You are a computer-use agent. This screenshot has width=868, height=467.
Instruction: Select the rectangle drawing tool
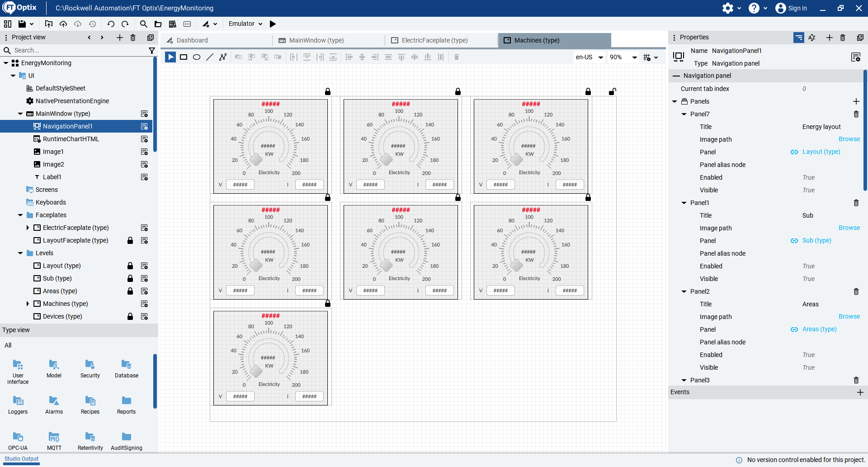(x=184, y=57)
